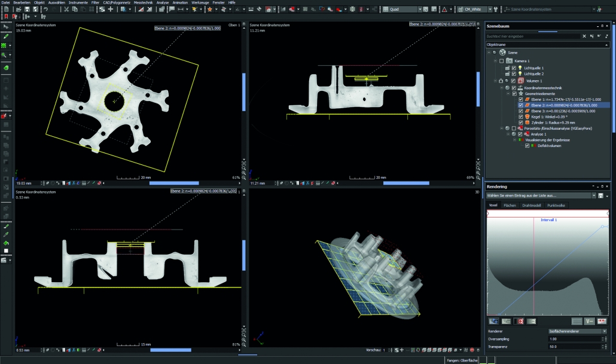Select the green pen tool in left sidebar
This screenshot has height=364, width=616.
(x=6, y=36)
